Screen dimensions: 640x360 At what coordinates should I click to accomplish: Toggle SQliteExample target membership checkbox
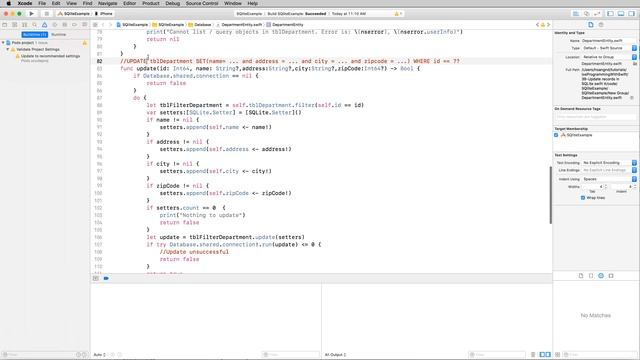[x=556, y=135]
